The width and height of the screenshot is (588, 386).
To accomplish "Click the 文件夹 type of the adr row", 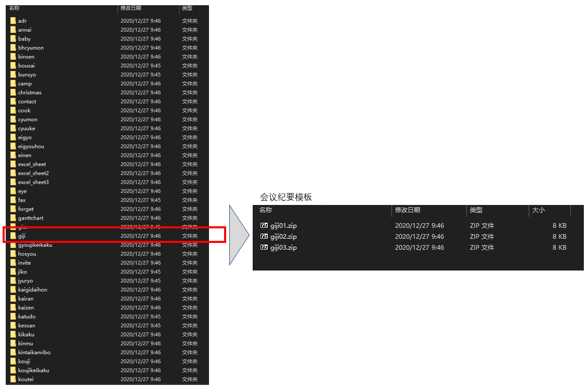I will pos(190,21).
